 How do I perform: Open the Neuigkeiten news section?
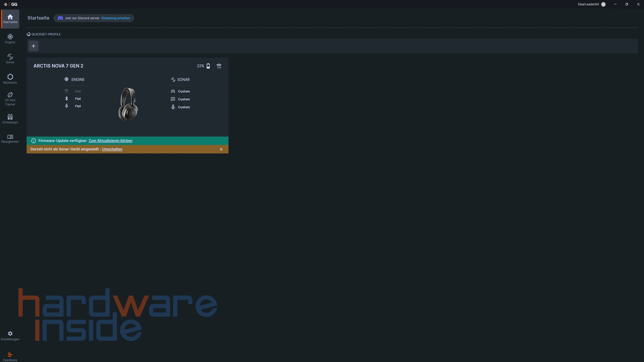(x=10, y=138)
